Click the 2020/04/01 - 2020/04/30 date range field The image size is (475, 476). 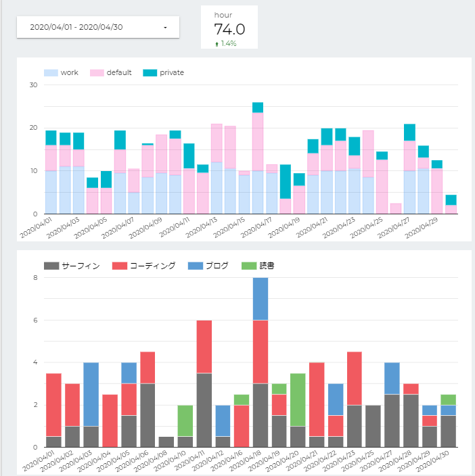point(98,27)
